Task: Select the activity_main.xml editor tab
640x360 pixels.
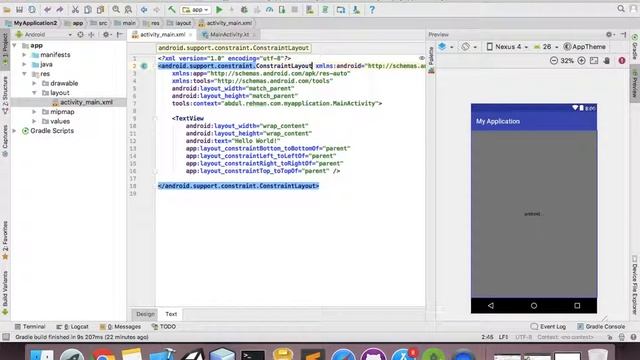Action: pyautogui.click(x=162, y=35)
